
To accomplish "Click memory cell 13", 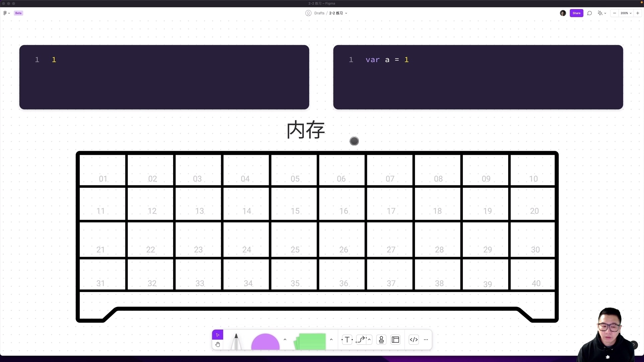I will [198, 204].
